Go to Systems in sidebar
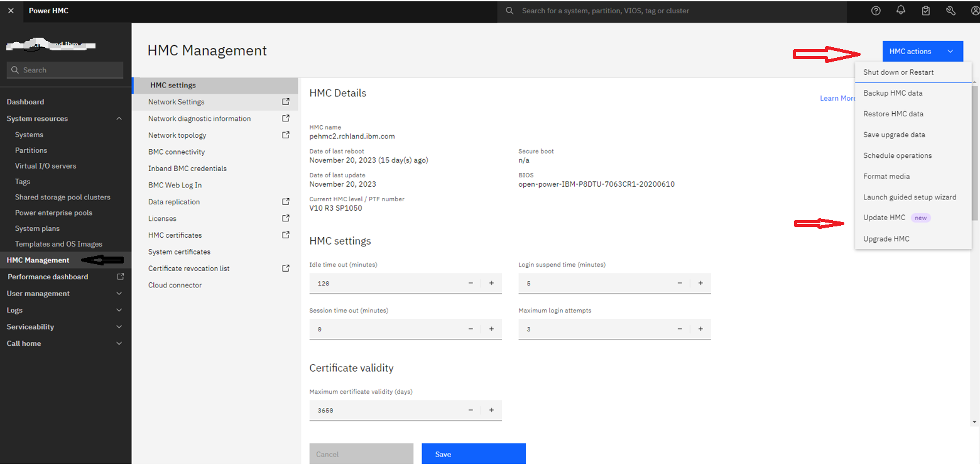Screen dimensions: 980x466 pyautogui.click(x=29, y=135)
